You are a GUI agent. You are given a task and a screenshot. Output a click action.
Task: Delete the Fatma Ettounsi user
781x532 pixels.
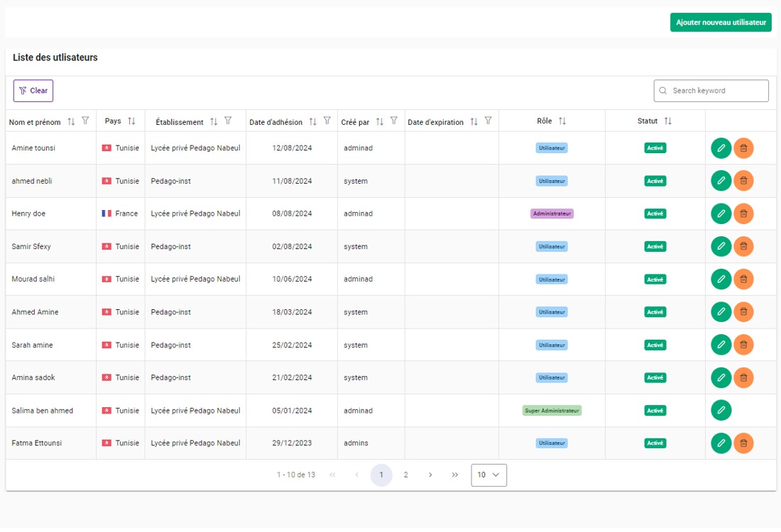point(743,443)
